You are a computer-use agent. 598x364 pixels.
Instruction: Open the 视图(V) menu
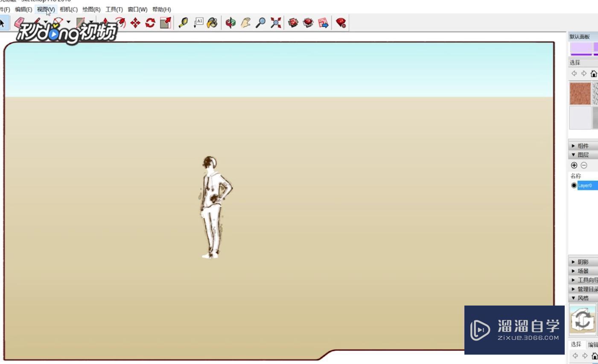46,9
